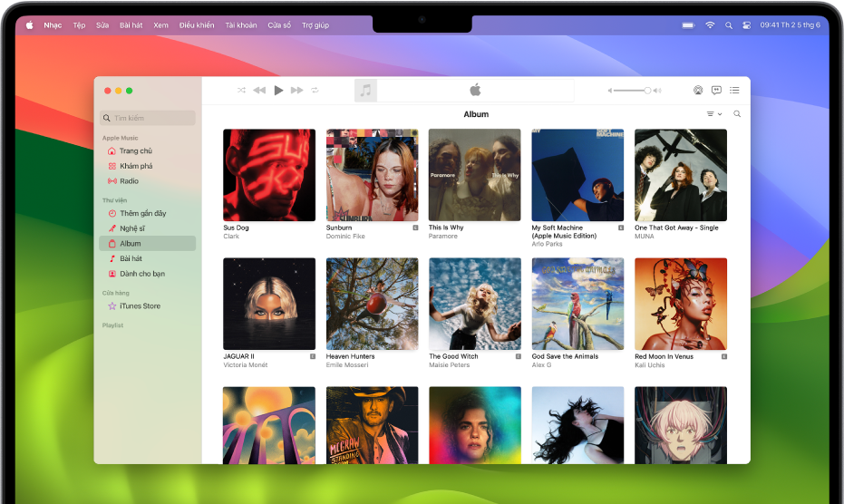Open the Xem menu
This screenshot has width=844, height=504.
click(x=160, y=25)
